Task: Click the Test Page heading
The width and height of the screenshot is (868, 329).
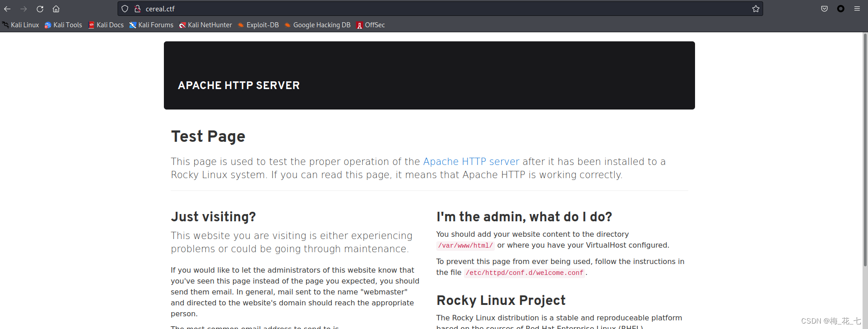Action: pyautogui.click(x=208, y=136)
